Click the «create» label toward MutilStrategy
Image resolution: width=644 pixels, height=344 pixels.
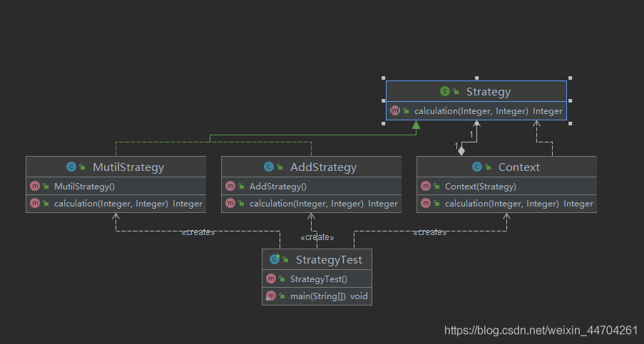tap(198, 232)
